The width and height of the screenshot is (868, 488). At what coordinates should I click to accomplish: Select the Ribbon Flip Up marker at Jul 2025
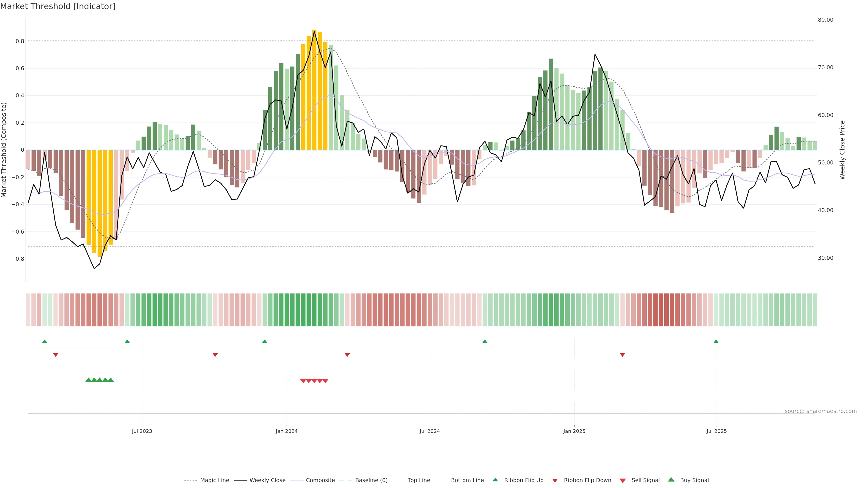(716, 342)
